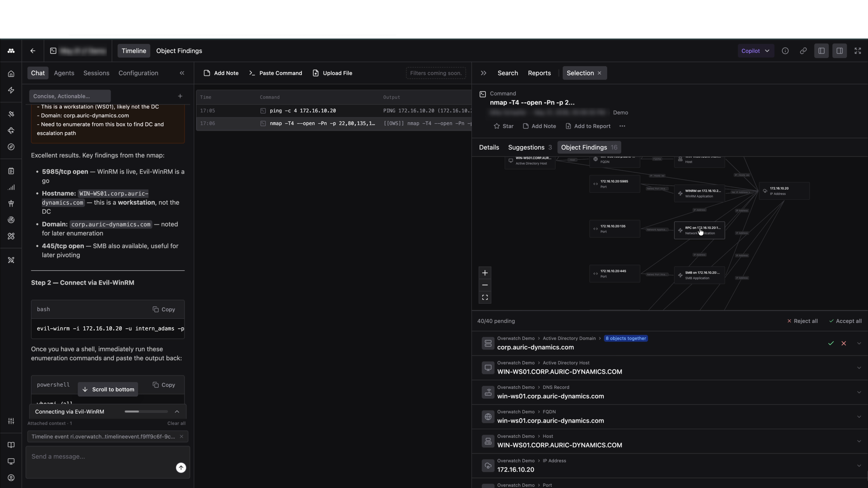
Task: Send the chat message with the arrow button
Action: 181,468
